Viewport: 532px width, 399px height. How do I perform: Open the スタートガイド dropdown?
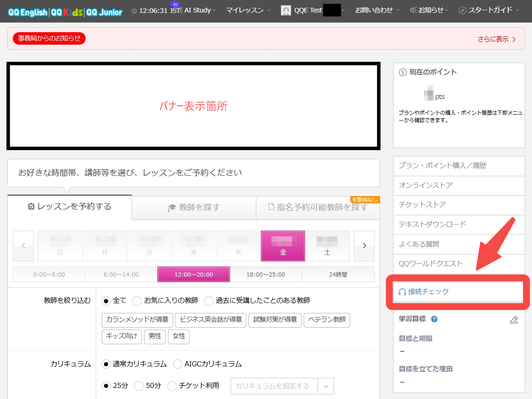489,11
